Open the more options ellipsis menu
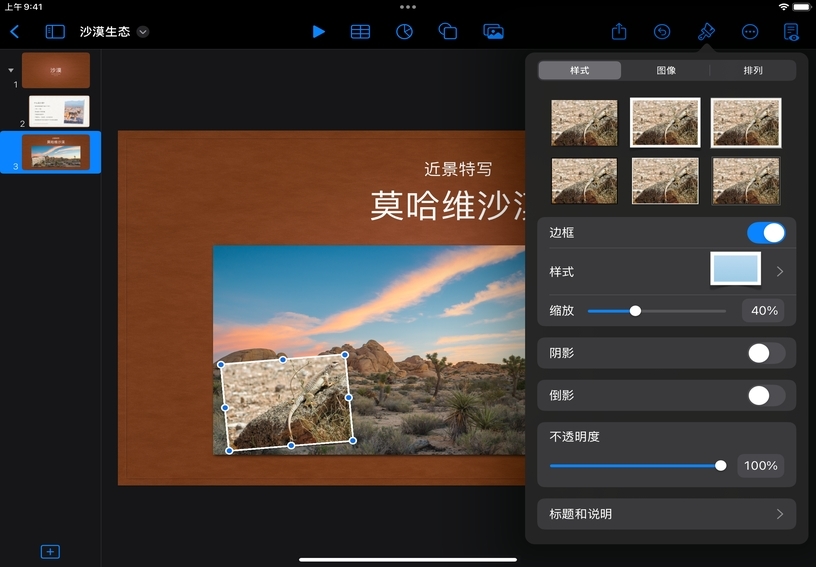This screenshot has width=816, height=567. 750,31
